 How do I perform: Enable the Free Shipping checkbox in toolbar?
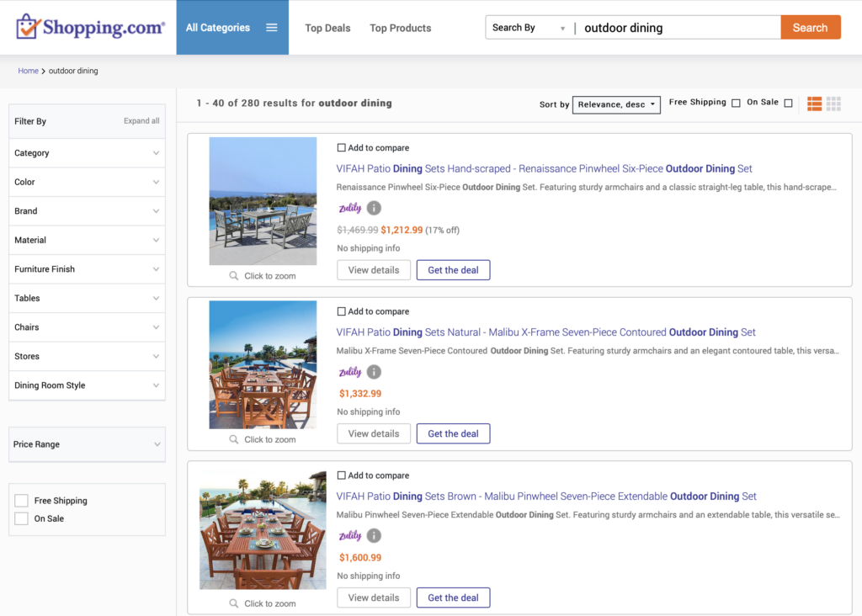[736, 102]
